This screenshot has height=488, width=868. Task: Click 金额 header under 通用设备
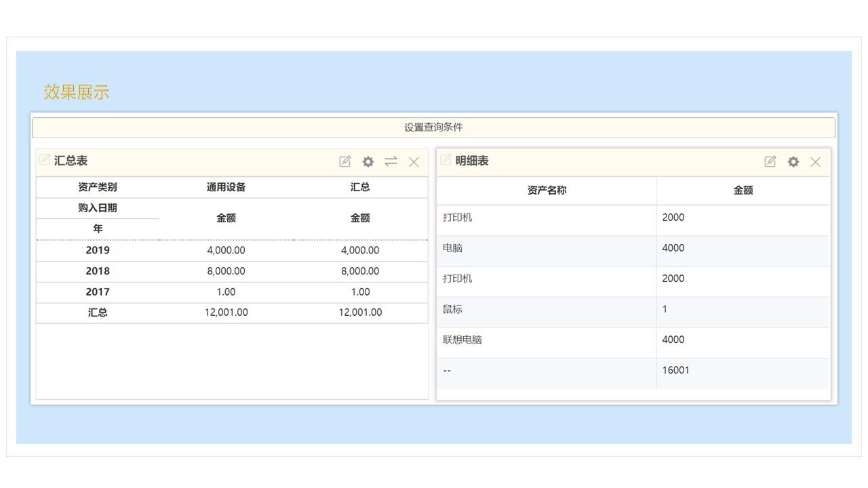(x=226, y=218)
